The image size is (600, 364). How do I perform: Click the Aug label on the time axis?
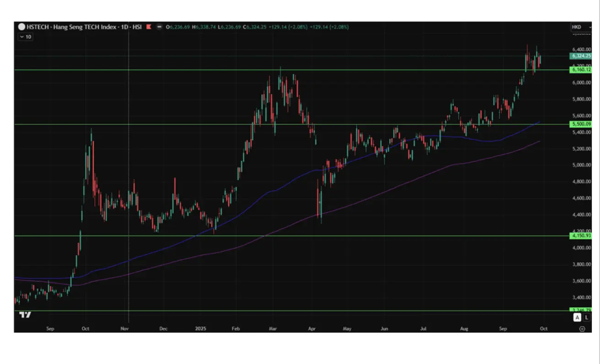[x=464, y=328]
